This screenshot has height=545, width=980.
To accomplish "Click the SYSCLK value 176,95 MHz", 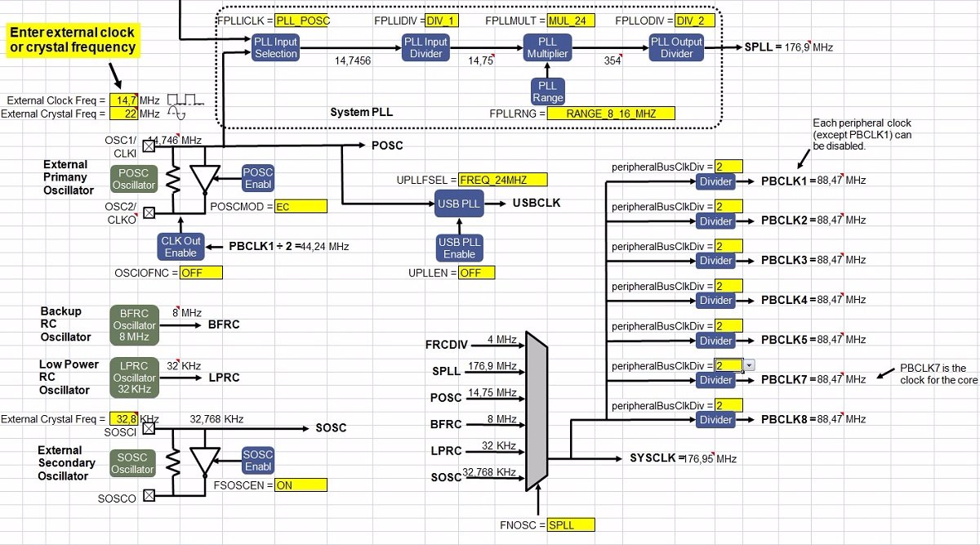I will click(x=710, y=458).
